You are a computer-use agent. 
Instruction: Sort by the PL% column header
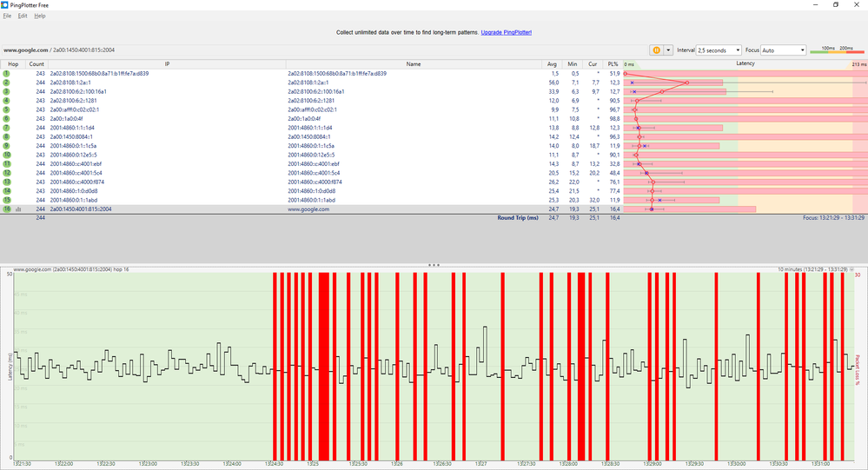click(x=613, y=64)
